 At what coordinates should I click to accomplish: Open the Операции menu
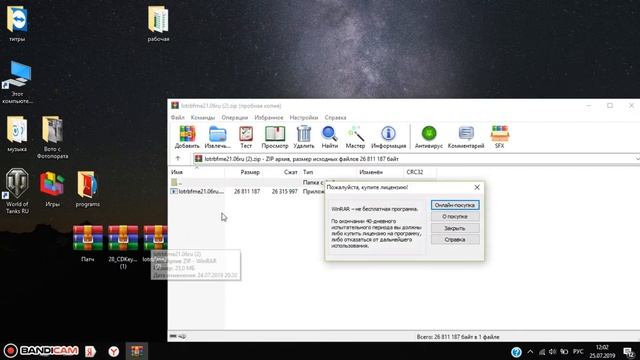(x=235, y=118)
